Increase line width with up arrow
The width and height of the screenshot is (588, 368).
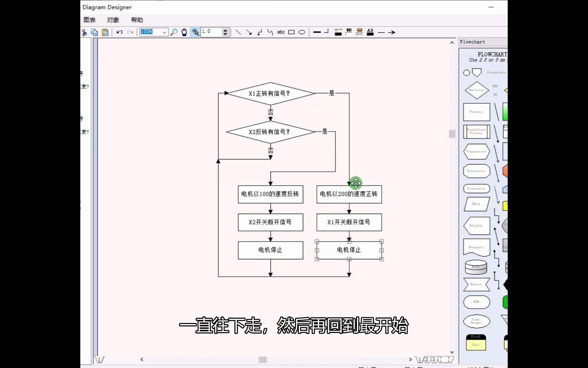225,30
